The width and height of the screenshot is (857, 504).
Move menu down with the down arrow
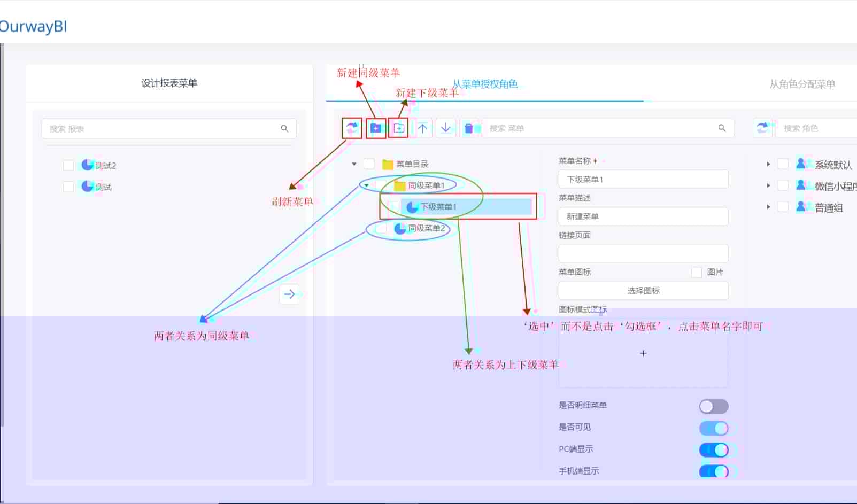pos(446,128)
